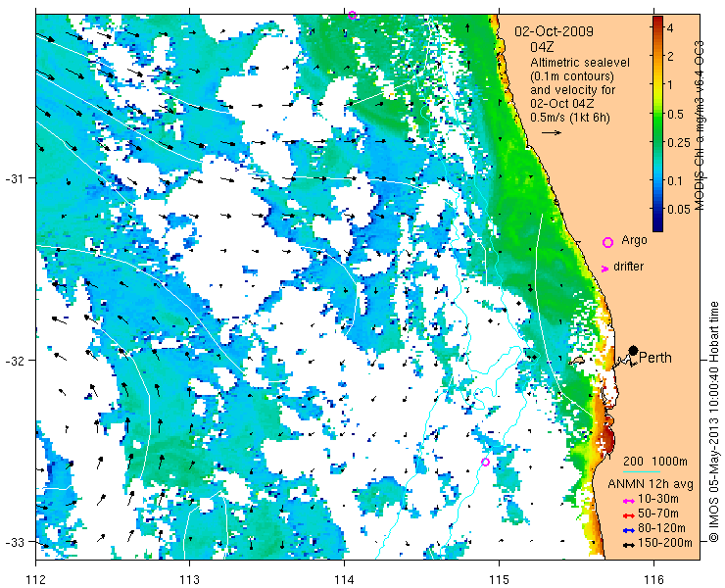Click the "02-Oct 04Z" velocity date text
This screenshot has width=725, height=588.
564,104
